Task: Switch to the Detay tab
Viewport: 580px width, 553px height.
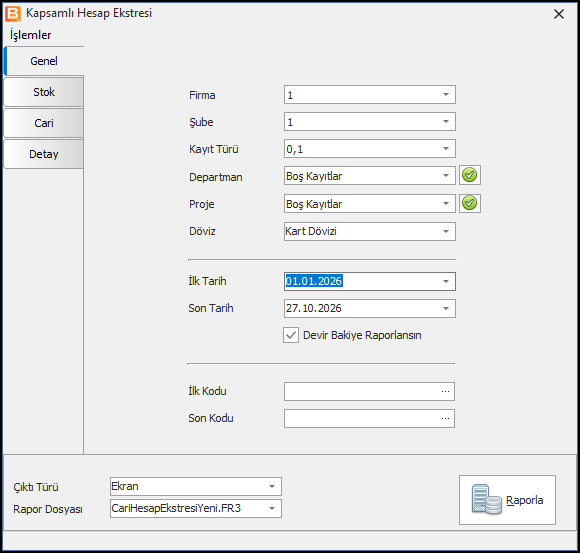Action: (44, 154)
